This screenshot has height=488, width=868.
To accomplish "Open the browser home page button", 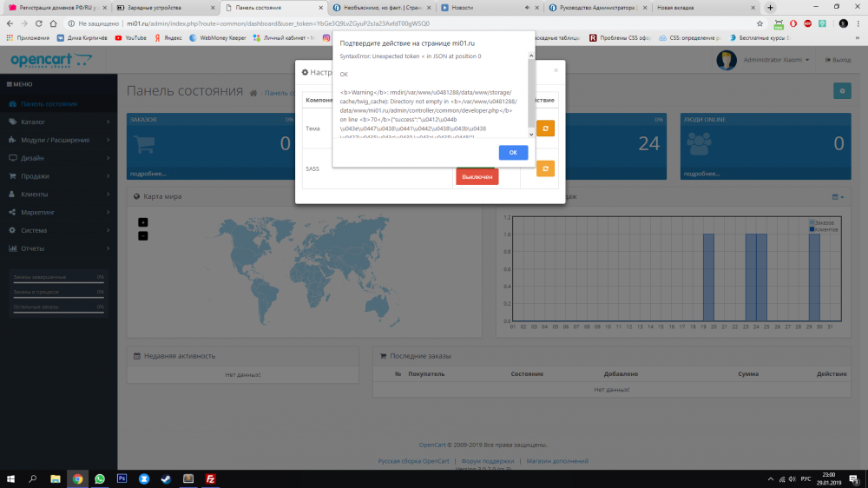I will point(53,23).
